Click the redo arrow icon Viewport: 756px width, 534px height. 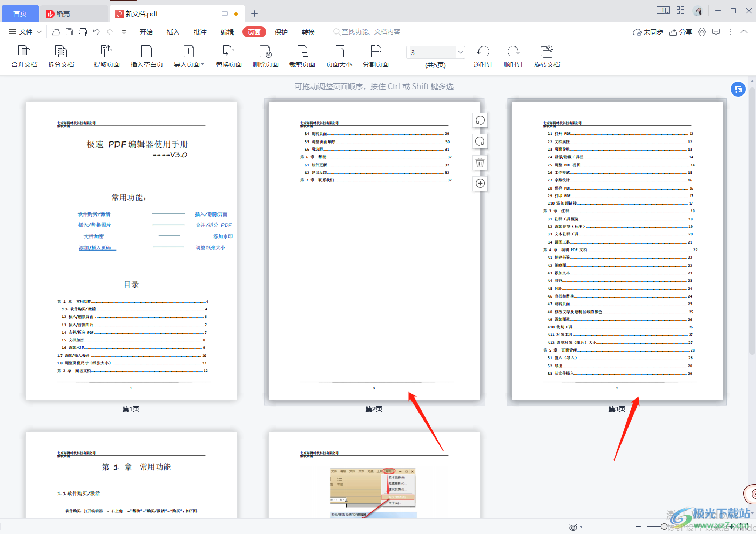coord(110,32)
